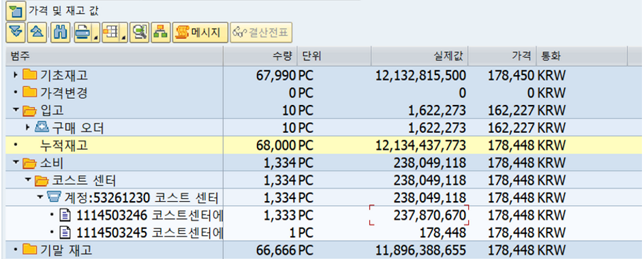Select the 누적재고 row label
Image resolution: width=644 pixels, height=259 pixels.
(63, 145)
